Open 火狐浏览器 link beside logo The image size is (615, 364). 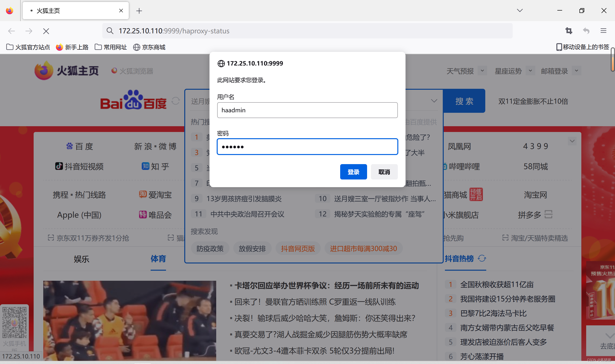[x=132, y=71]
